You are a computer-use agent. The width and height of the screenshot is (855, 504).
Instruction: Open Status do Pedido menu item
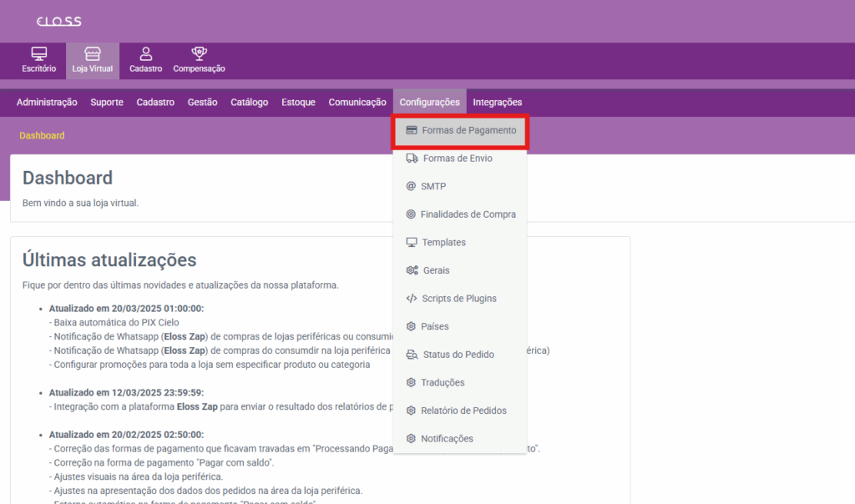[458, 355]
